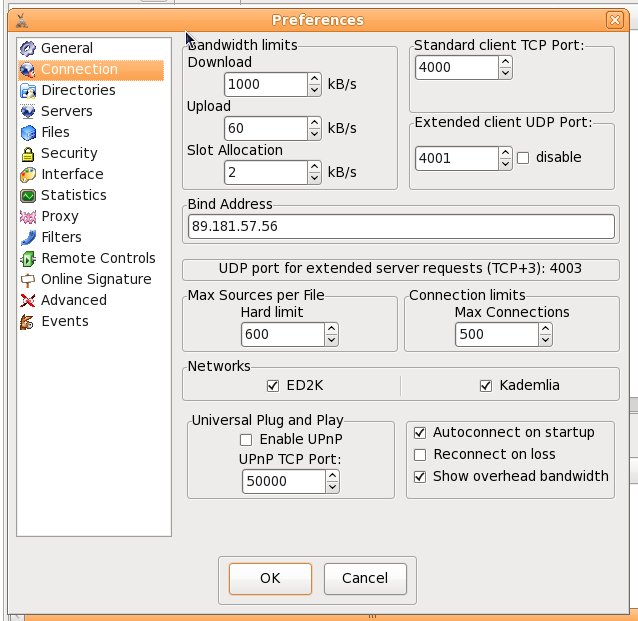Open the Filters preferences page
638x621 pixels.
click(x=75, y=237)
